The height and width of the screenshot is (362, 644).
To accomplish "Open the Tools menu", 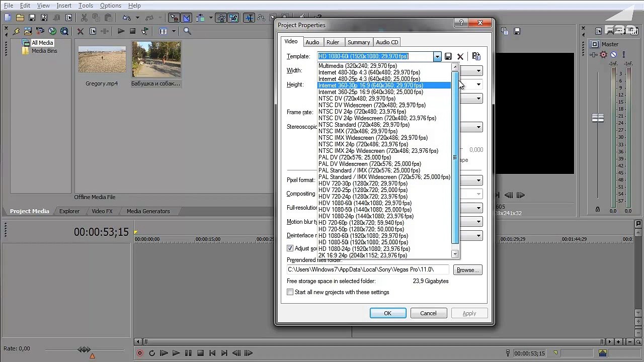I will click(x=86, y=6).
